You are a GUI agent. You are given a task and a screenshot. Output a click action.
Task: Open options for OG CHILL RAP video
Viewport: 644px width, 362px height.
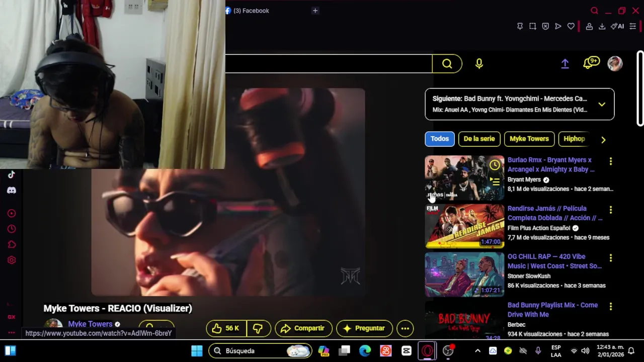[611, 258]
